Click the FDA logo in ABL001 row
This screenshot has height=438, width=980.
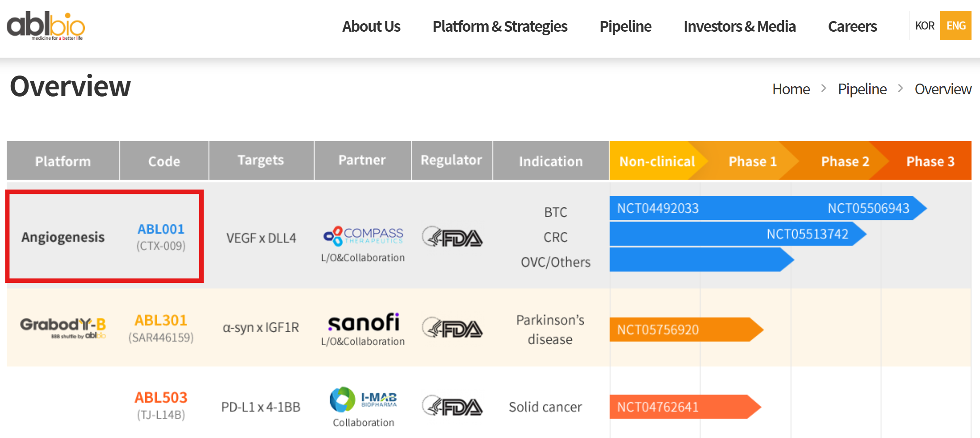(452, 237)
